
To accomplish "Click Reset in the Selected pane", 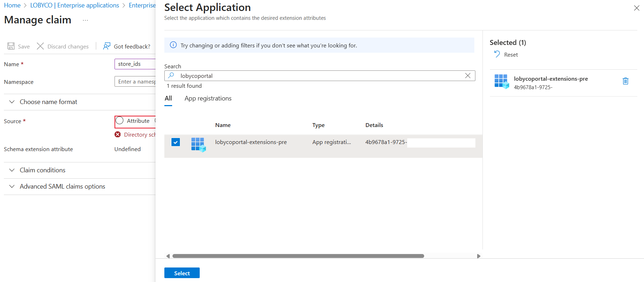I will pyautogui.click(x=511, y=54).
